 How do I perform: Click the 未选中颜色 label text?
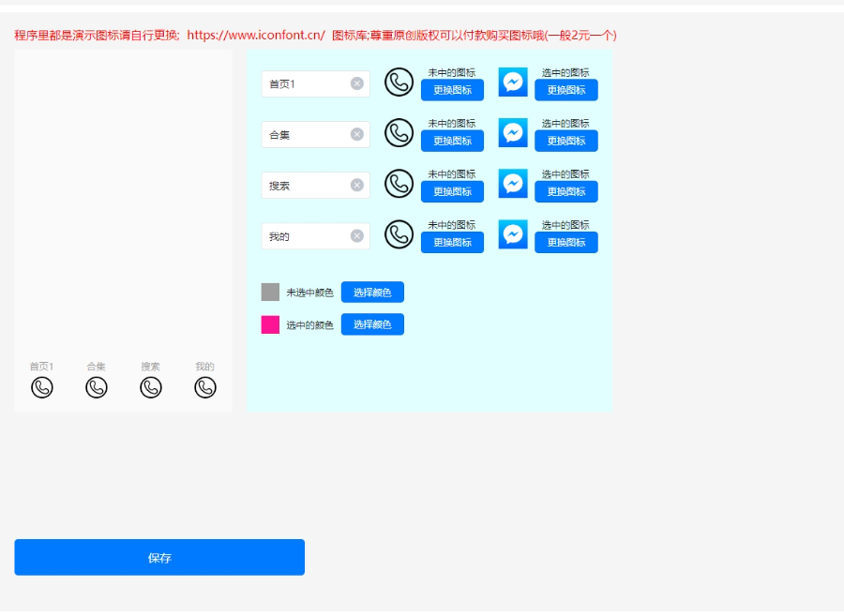click(310, 293)
